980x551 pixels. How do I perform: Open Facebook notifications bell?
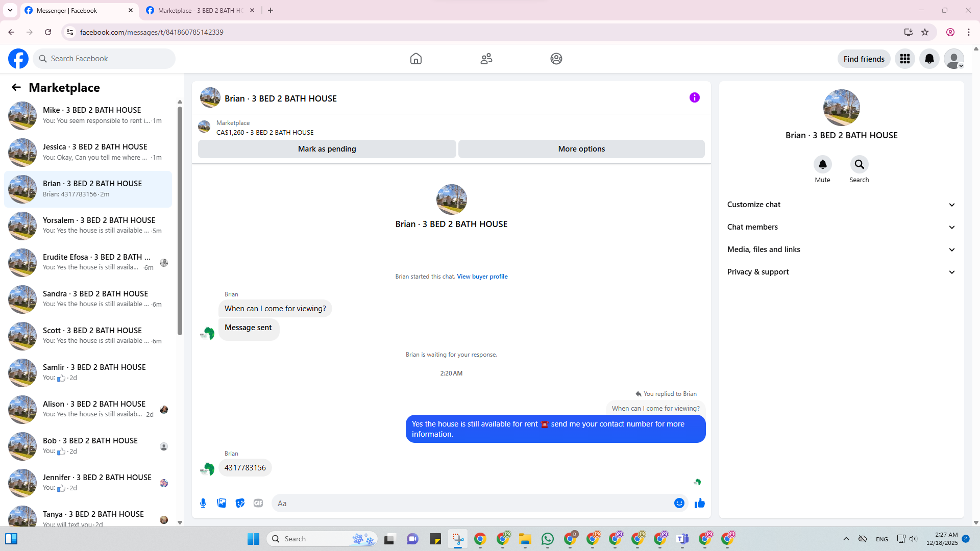pyautogui.click(x=929, y=59)
